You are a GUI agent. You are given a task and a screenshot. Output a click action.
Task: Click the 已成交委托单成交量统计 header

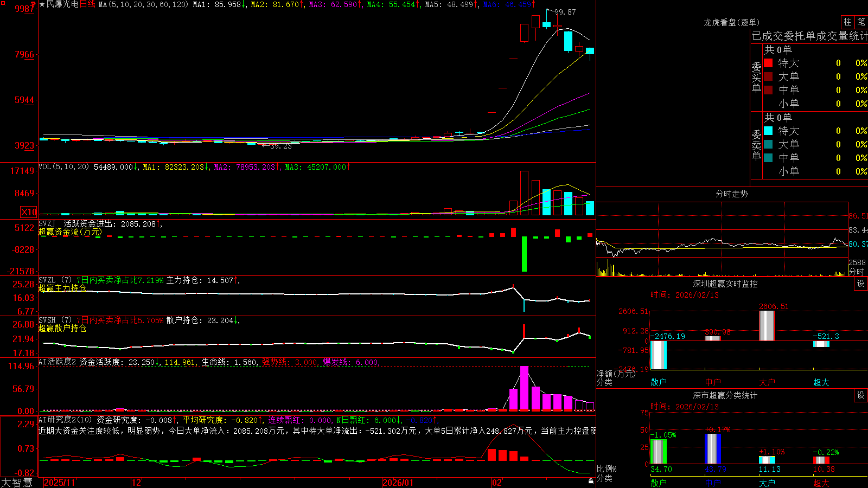(809, 36)
